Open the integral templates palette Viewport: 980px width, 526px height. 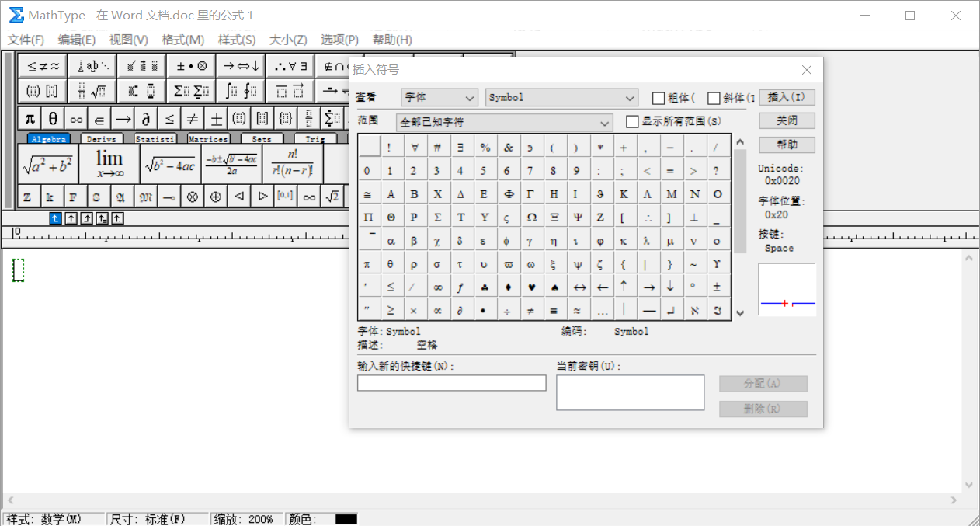tap(240, 90)
